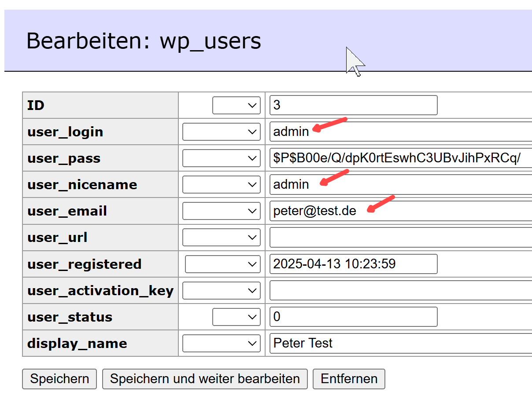
Task: Click Speichern und weiter bearbeiten button
Action: coord(205,379)
